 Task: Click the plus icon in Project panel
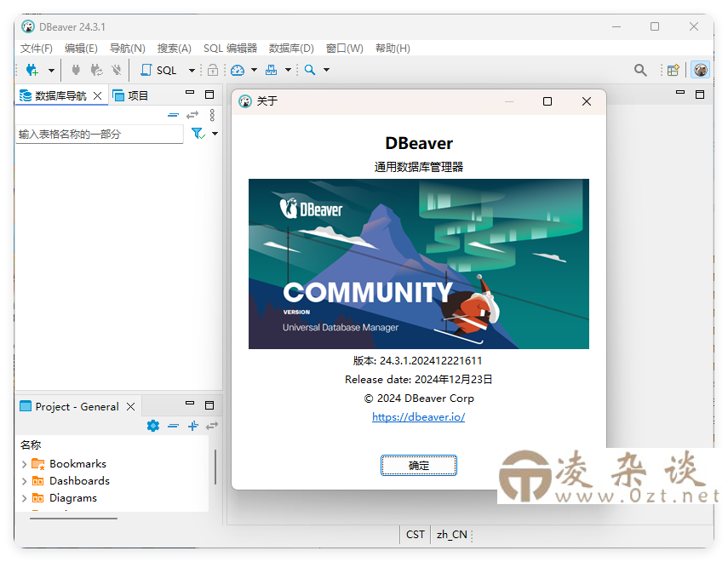193,426
